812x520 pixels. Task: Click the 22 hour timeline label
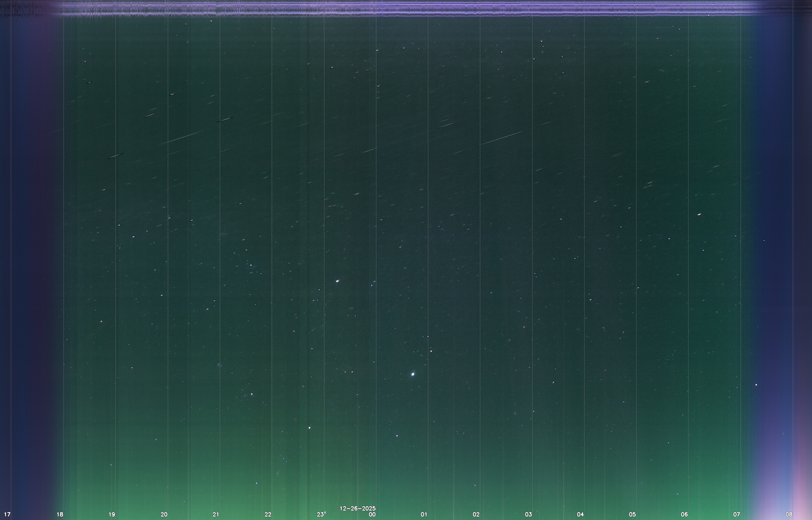[268, 515]
